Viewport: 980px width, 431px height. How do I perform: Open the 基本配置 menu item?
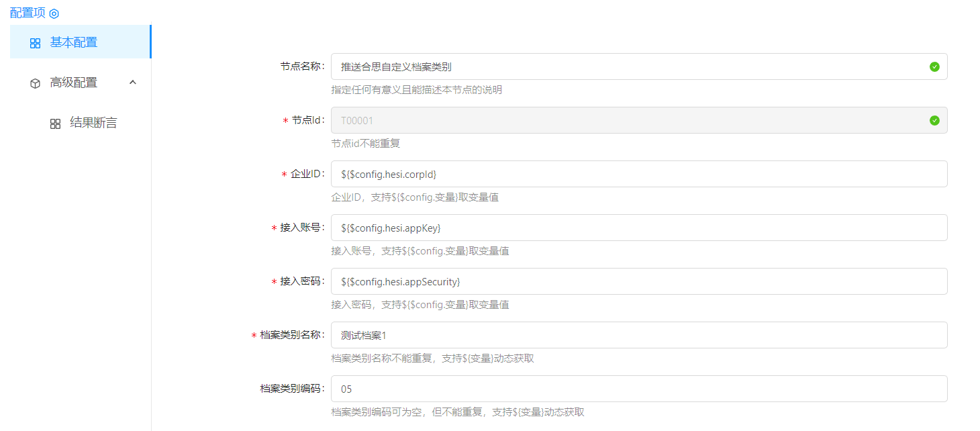point(74,42)
